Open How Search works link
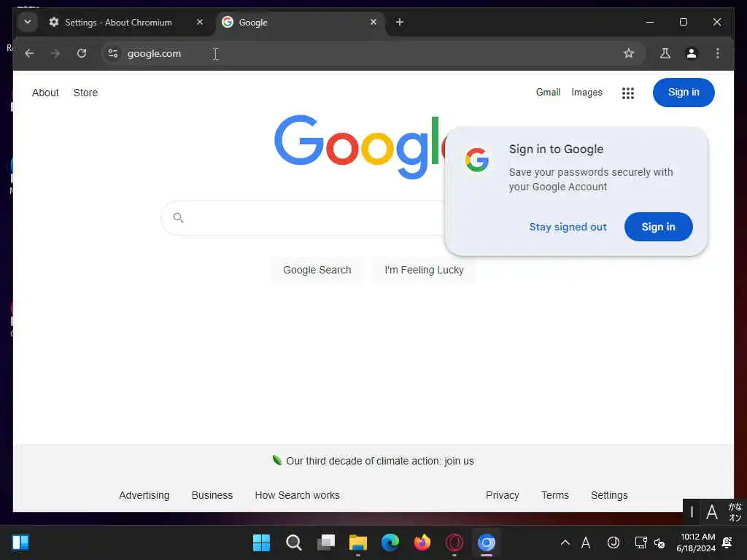Image resolution: width=747 pixels, height=560 pixels. pos(298,495)
